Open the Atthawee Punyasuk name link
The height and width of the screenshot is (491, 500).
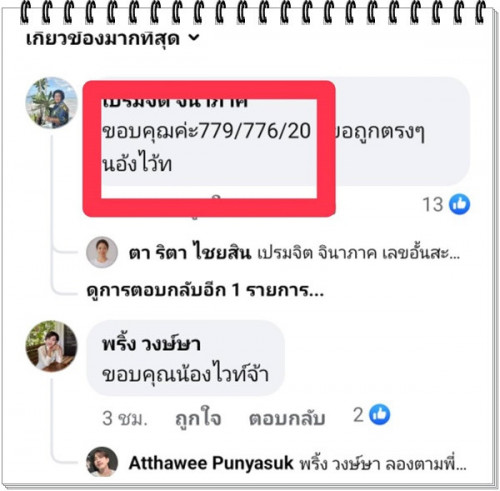(211, 463)
